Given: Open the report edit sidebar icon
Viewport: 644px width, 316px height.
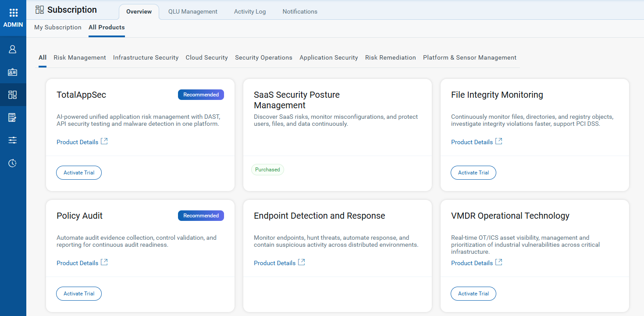Looking at the screenshot, I should point(13,117).
